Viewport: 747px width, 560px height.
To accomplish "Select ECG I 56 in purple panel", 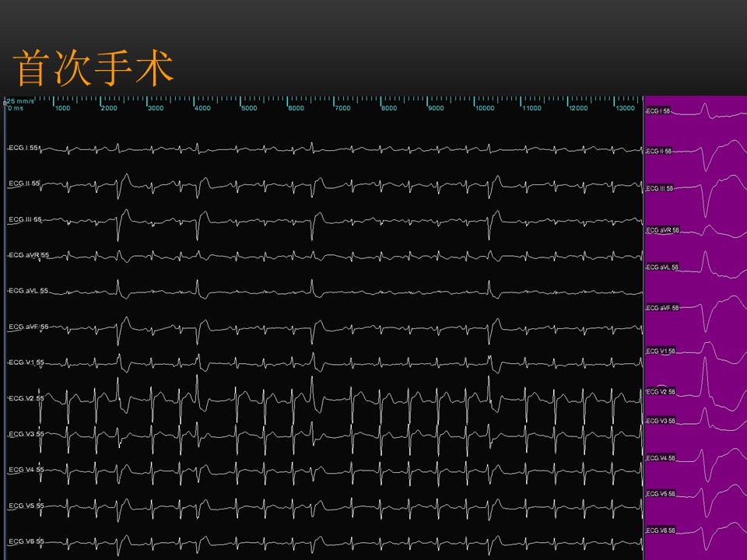I will pos(658,111).
